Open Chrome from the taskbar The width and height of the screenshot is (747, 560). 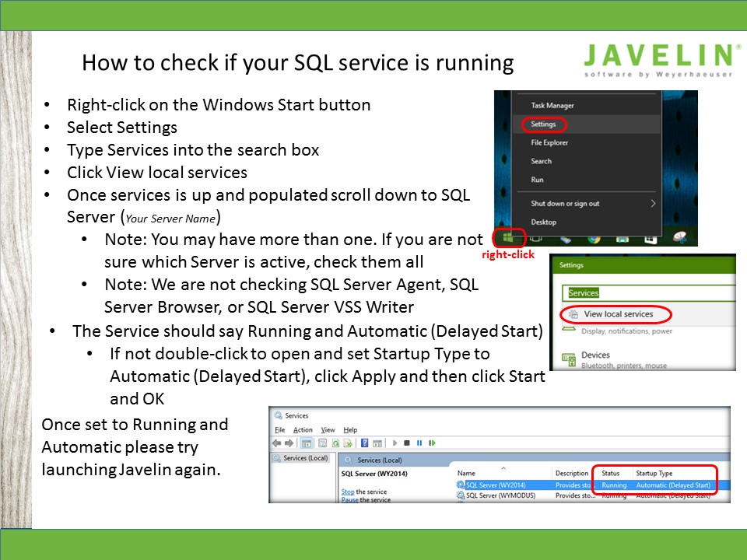tap(594, 238)
